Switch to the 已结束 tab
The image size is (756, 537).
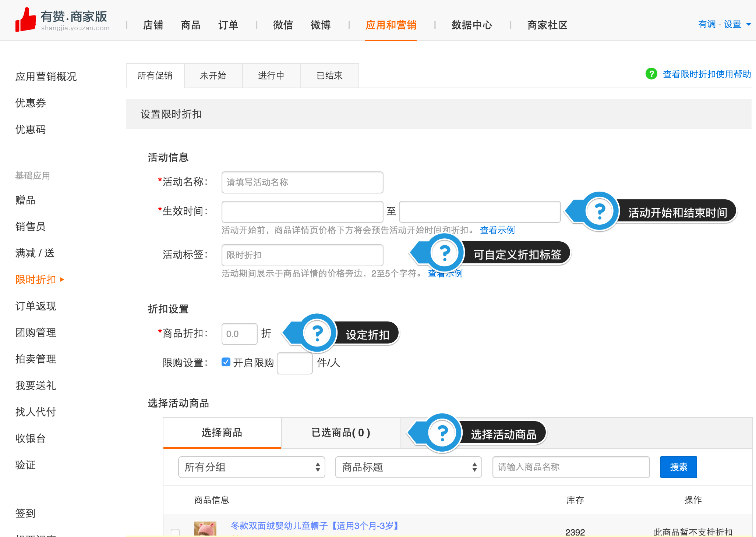(x=329, y=75)
